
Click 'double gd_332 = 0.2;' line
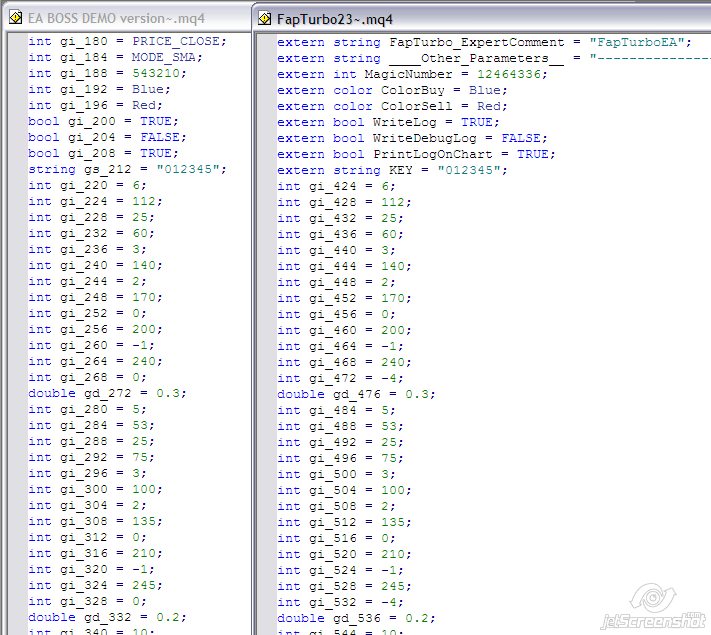[107, 617]
